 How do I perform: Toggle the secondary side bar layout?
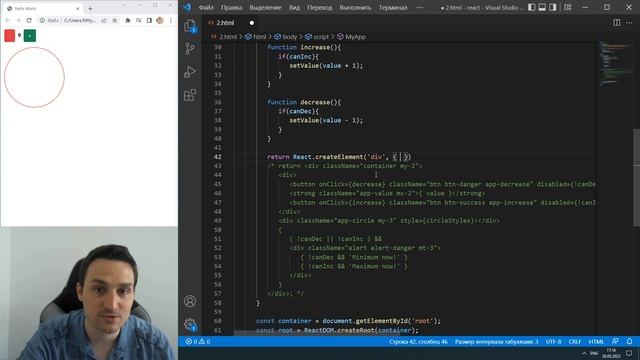(x=553, y=7)
